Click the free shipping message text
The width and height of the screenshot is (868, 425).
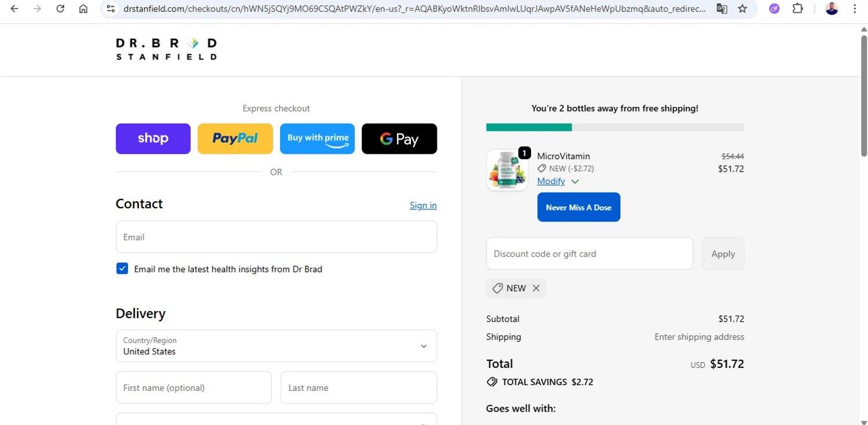click(615, 108)
